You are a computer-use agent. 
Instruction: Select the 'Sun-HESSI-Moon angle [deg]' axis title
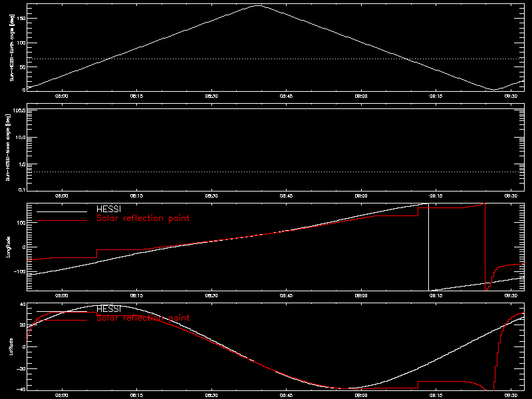point(8,147)
